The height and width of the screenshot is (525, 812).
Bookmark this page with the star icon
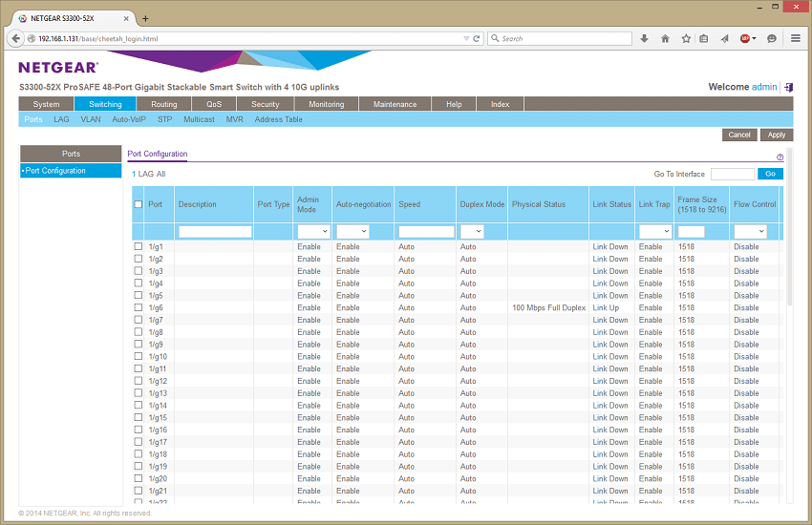click(x=686, y=38)
